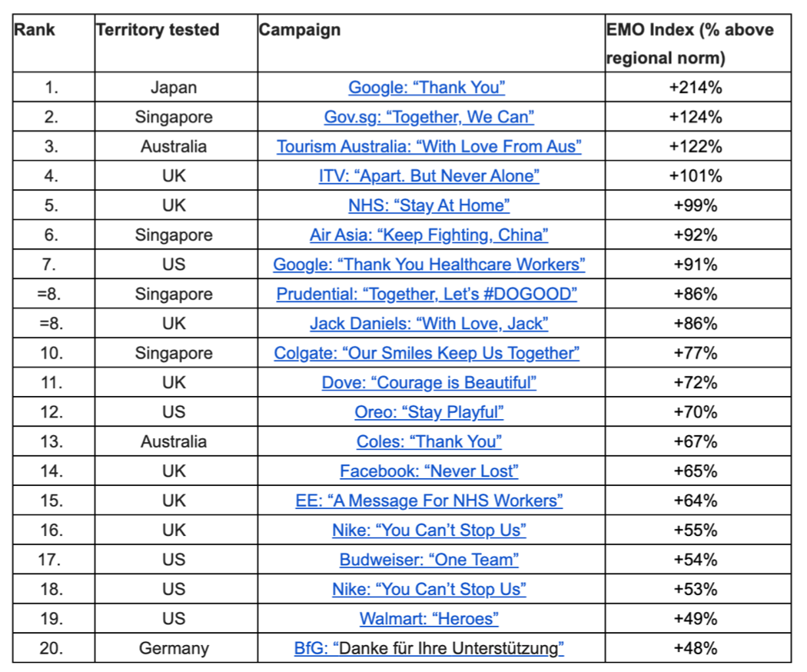Select the EMO Index column header cell
The image size is (807, 672).
(x=698, y=43)
